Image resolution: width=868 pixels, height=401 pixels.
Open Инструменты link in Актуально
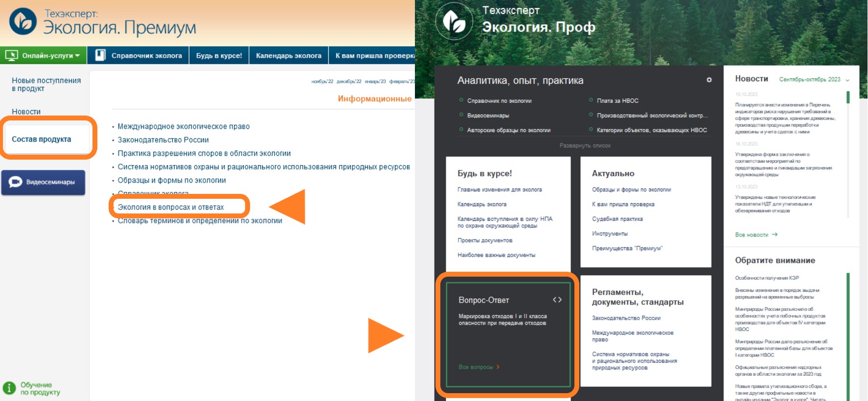pos(610,234)
